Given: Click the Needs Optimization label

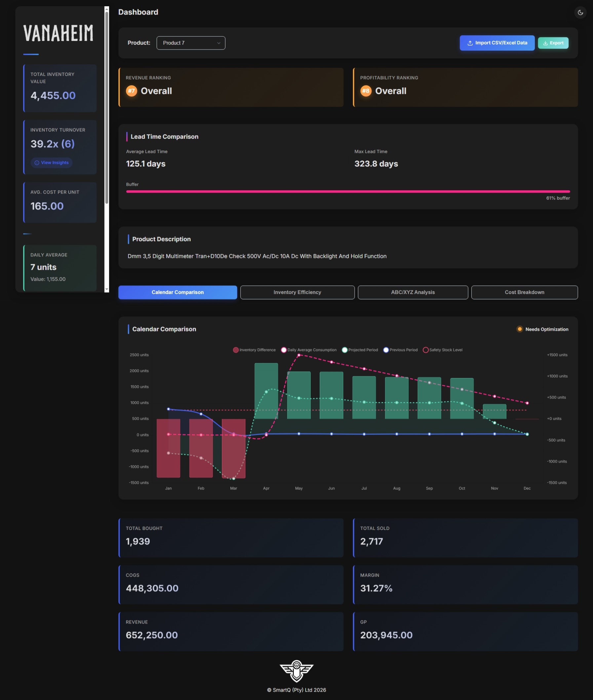Looking at the screenshot, I should pos(547,329).
